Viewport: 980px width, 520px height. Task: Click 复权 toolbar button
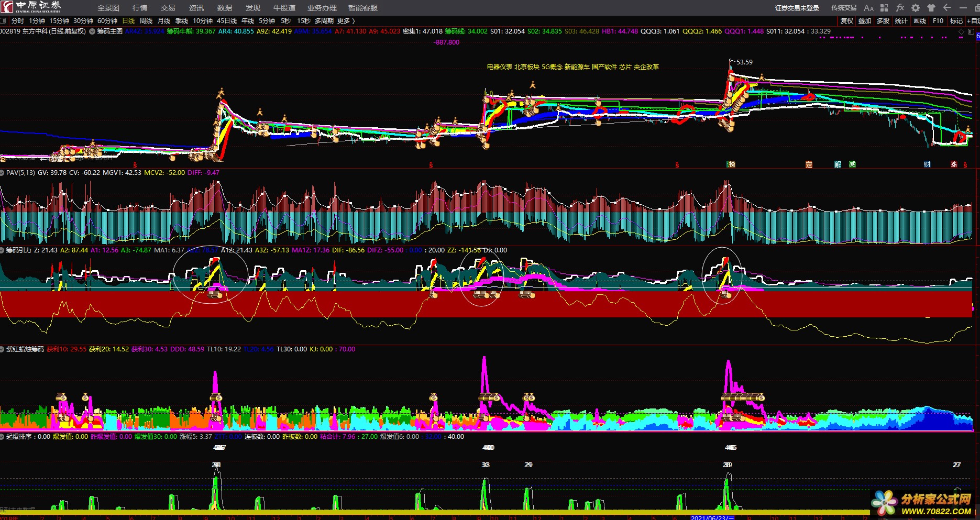[847, 21]
